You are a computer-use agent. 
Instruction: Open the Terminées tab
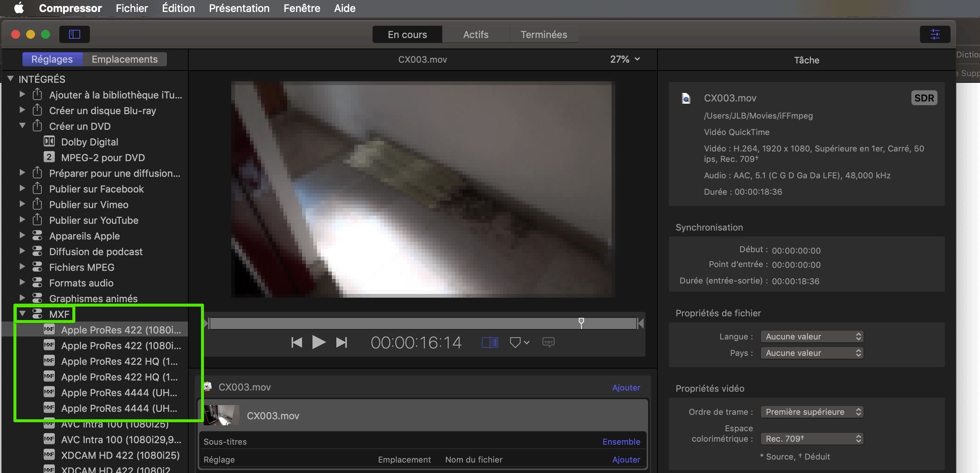click(x=543, y=35)
